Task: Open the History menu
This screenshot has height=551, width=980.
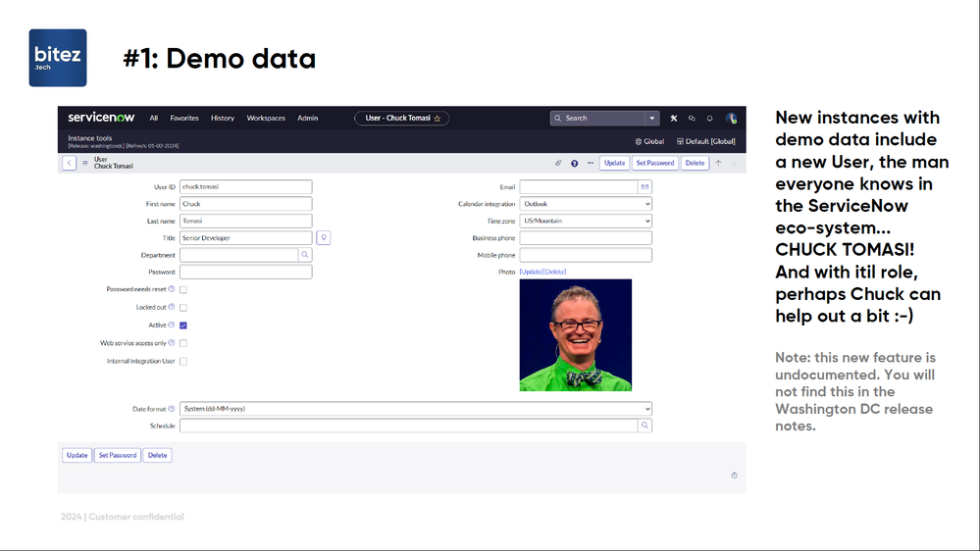Action: click(223, 118)
